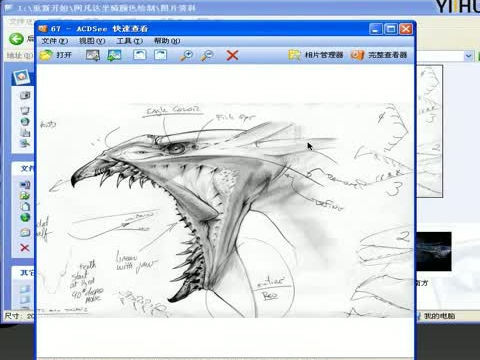Click the green Back button in Explorer
This screenshot has width=480, height=360.
point(16,39)
